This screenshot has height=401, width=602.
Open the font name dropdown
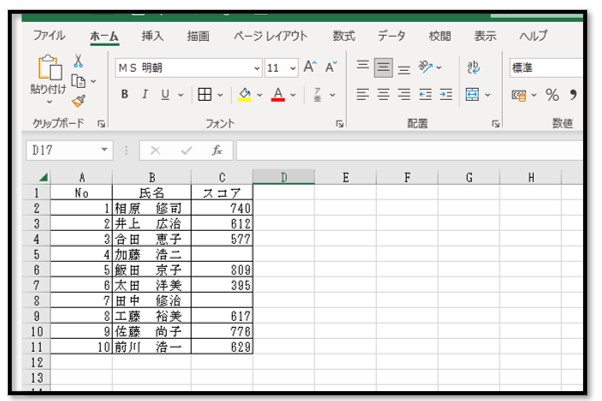coord(257,68)
